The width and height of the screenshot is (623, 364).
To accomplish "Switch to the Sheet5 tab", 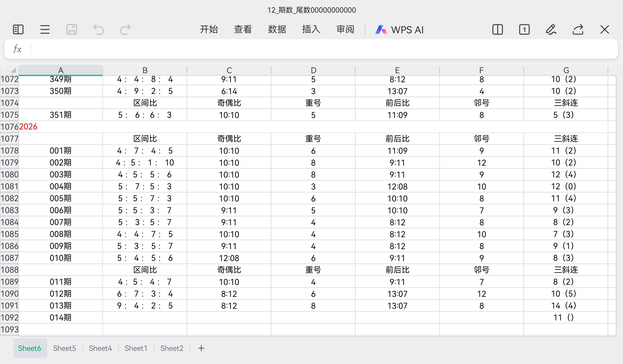I will click(64, 348).
